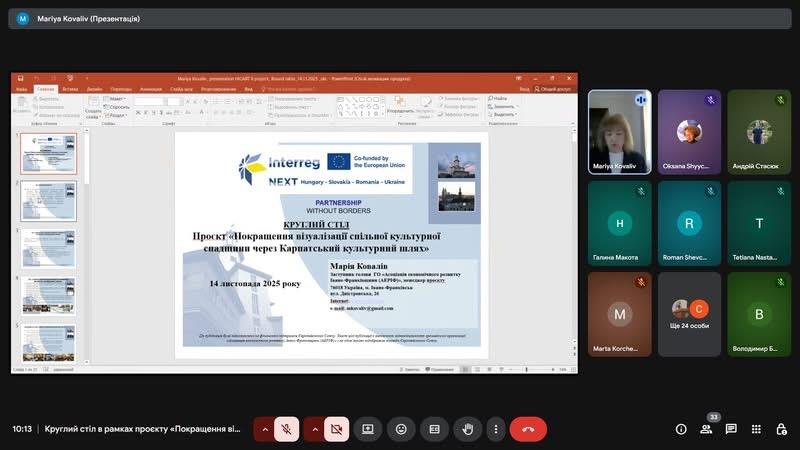The image size is (800, 450).
Task: Open the Рецензирование ribbon tab
Action: coord(218,89)
